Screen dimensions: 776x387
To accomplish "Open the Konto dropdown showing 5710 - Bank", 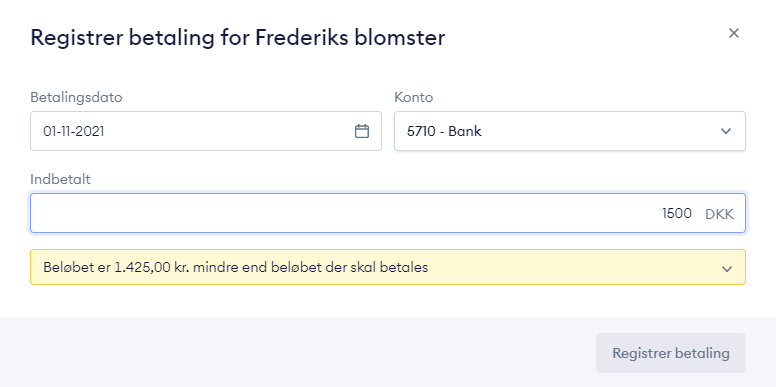I will click(x=570, y=131).
